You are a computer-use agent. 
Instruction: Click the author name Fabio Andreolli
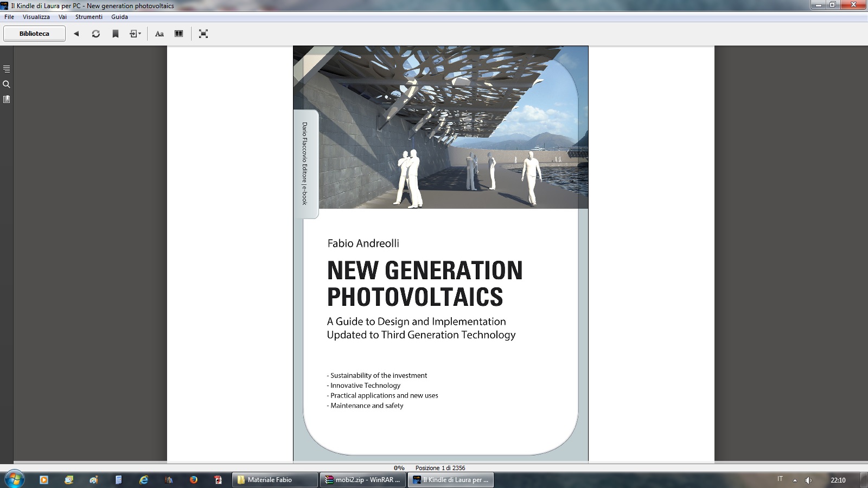coord(363,243)
